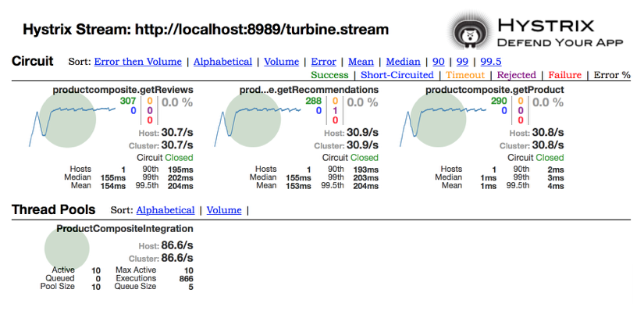Sort circuits by 99th percentile
The height and width of the screenshot is (318, 644).
pos(462,62)
